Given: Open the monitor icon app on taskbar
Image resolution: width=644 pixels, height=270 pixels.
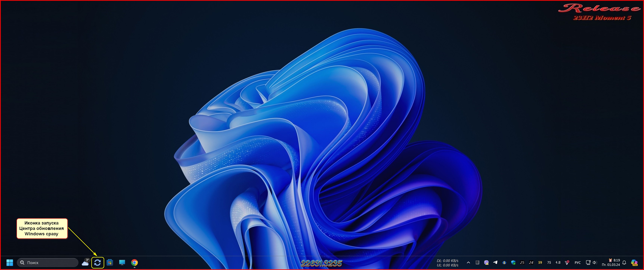Looking at the screenshot, I should pyautogui.click(x=122, y=263).
